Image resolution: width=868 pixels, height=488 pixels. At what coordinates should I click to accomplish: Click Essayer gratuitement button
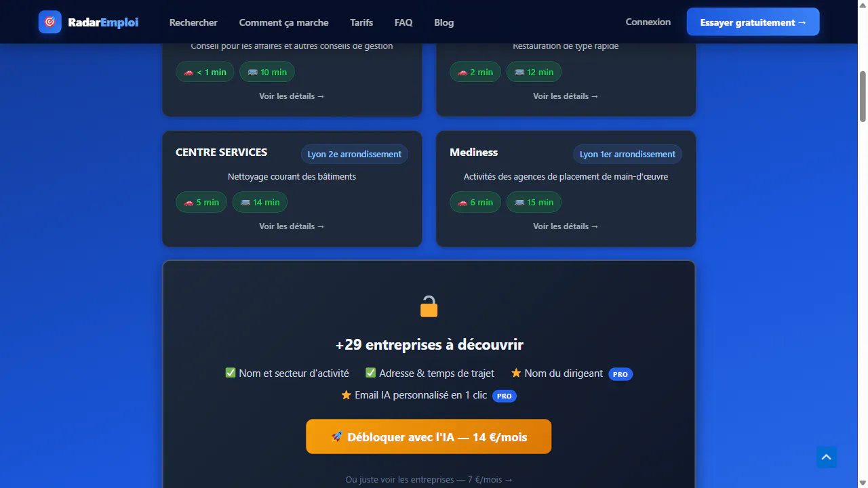click(753, 22)
